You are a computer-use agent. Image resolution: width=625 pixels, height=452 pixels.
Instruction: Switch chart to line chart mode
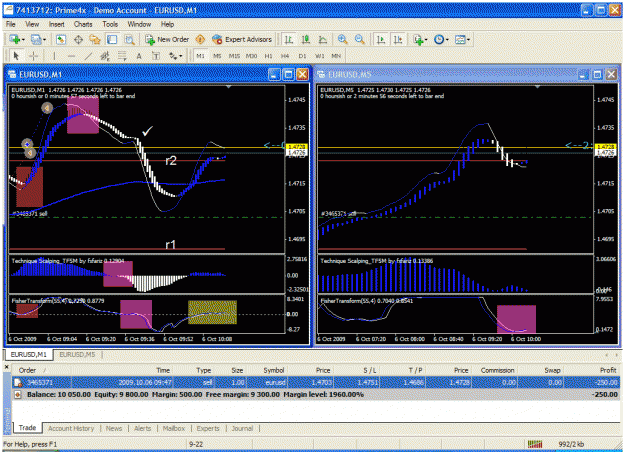(322, 39)
